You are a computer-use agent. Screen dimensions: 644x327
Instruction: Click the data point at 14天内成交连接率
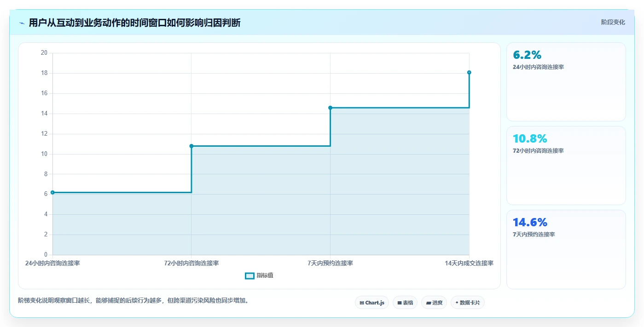pyautogui.click(x=469, y=72)
